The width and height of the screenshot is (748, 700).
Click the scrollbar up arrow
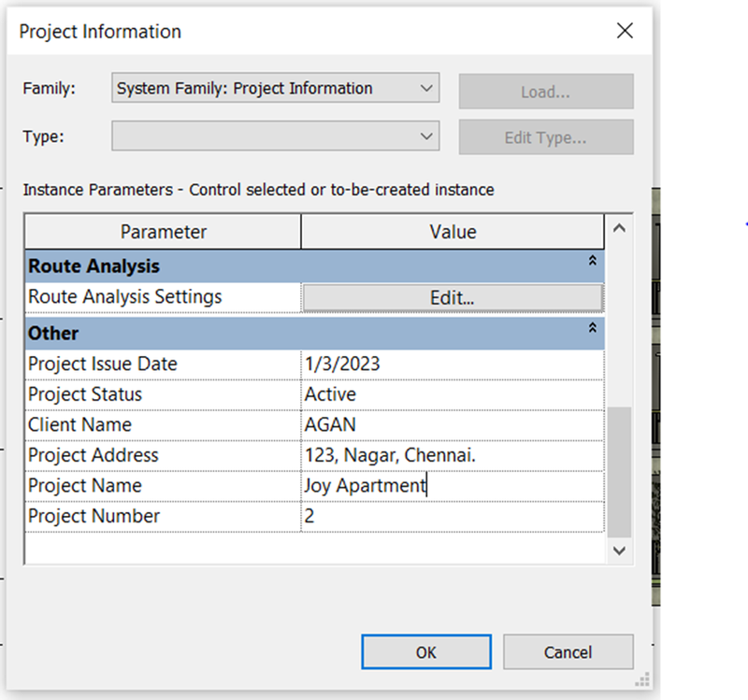pos(619,228)
